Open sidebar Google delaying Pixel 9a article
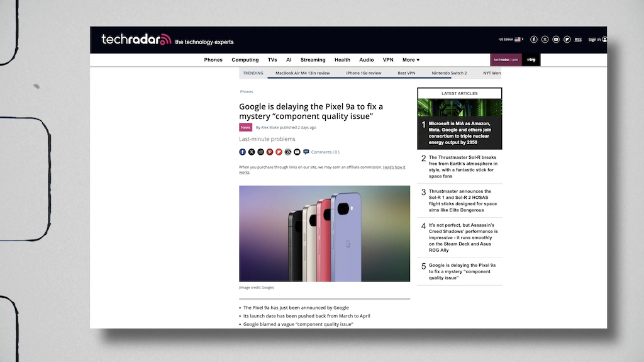Screen dimensions: 644x362 point(462,271)
